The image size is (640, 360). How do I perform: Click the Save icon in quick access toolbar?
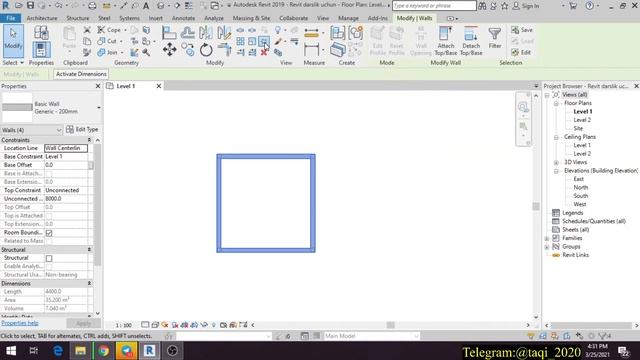click(30, 6)
